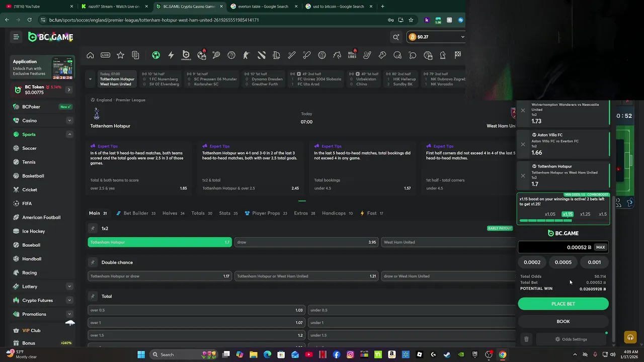The image size is (644, 362).
Task: Select the tennis racket sport icon
Action: [216, 55]
